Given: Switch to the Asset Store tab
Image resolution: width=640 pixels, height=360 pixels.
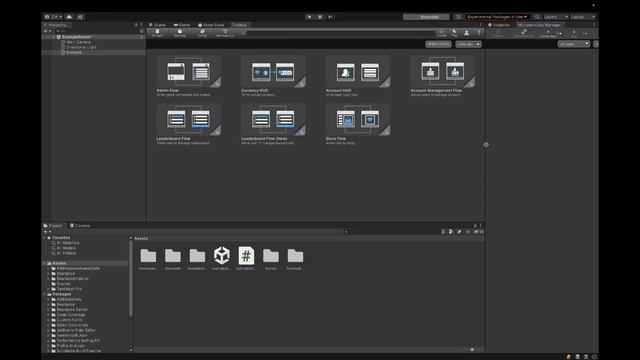Looking at the screenshot, I should [211, 25].
